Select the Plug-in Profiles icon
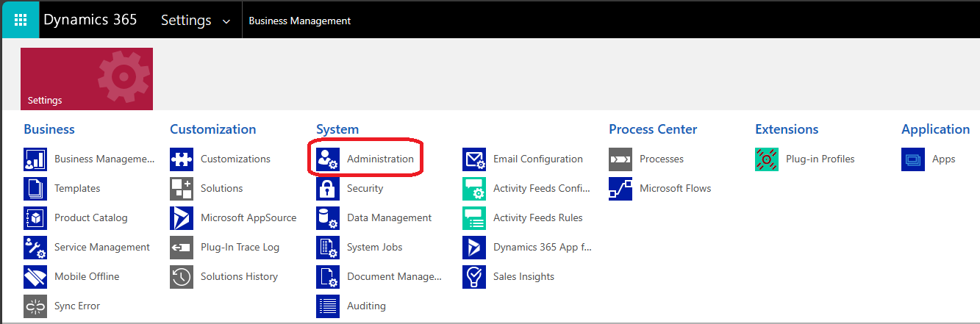Viewport: 980px width, 324px height. (x=767, y=159)
